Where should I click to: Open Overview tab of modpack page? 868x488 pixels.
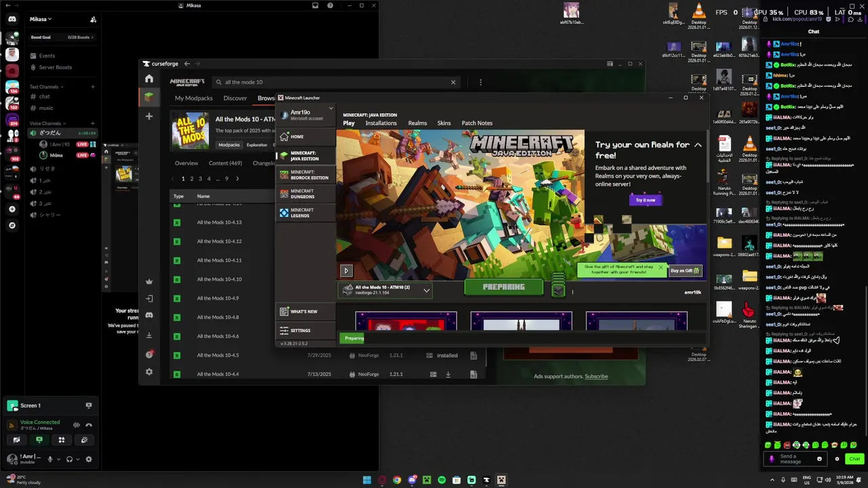186,163
